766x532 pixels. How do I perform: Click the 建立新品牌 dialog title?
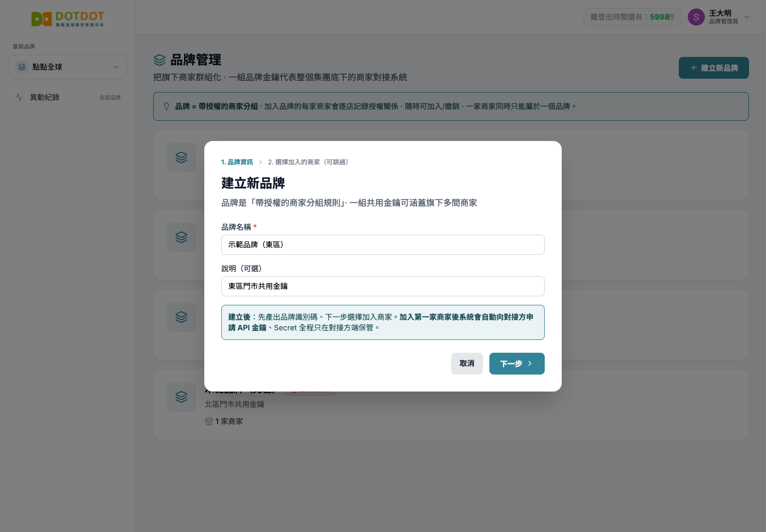tap(253, 184)
